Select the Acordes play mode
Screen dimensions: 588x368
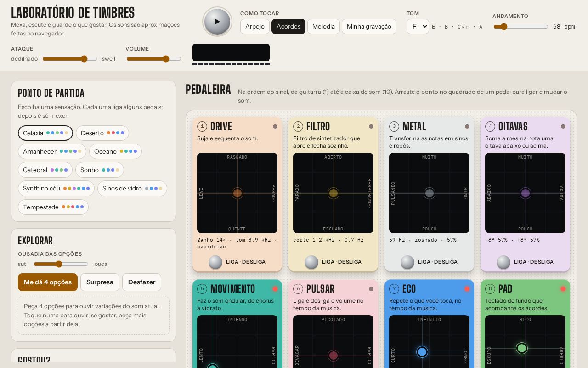coord(288,26)
